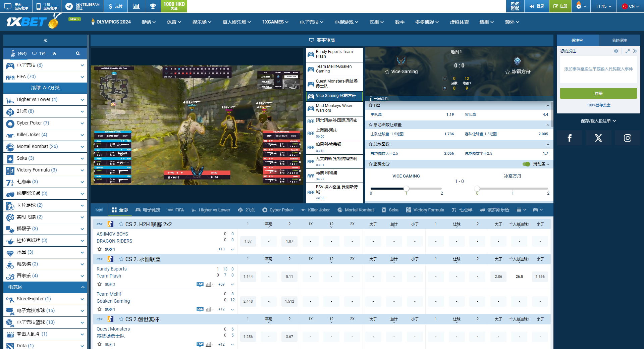Viewport: 644px width, 349px height.
Task: Open 体育 menu
Action: [174, 22]
